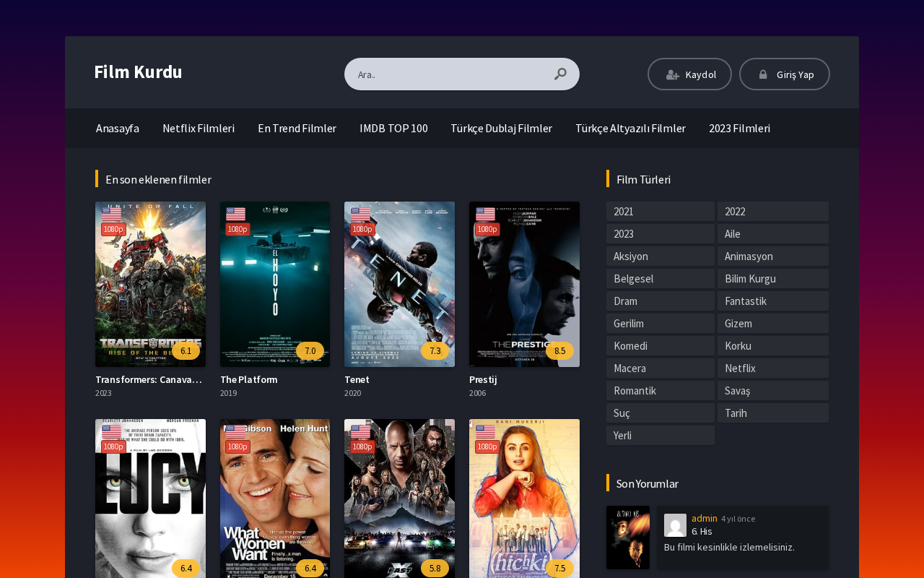Screen dimensions: 924x578
Task: Focus the Ara.. search field
Action: point(451,74)
